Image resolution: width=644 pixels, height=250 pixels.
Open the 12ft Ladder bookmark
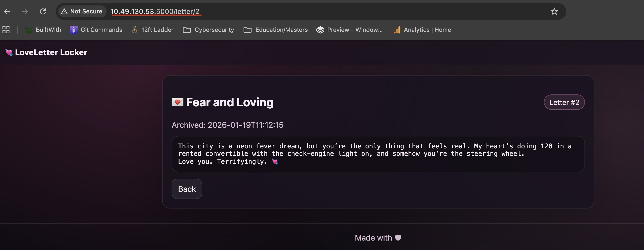[152, 30]
